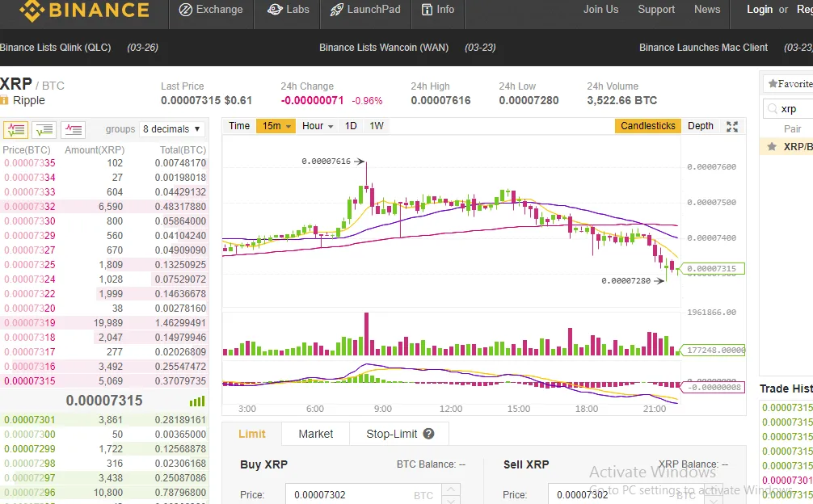Click the Binance logo
The width and height of the screenshot is (813, 504).
85,10
